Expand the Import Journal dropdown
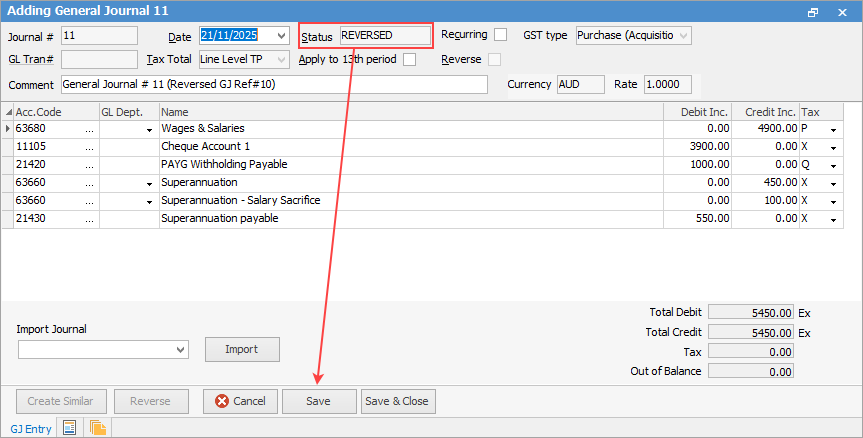 (x=180, y=350)
